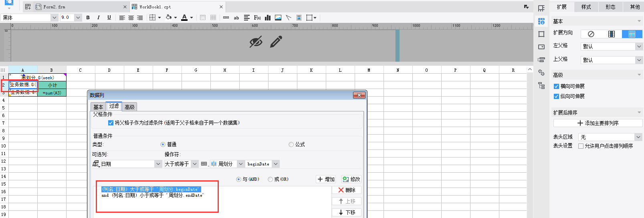This screenshot has width=644, height=218.
Task: Align cell text right
Action: pyautogui.click(x=140, y=18)
